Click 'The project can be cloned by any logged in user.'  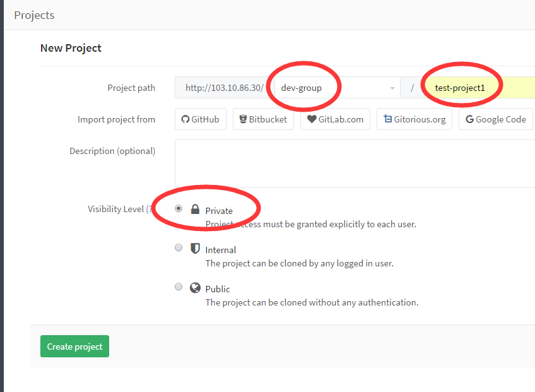(300, 263)
